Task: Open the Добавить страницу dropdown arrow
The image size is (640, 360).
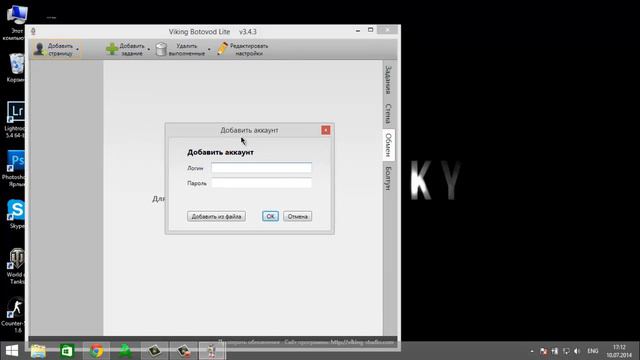Action: pos(78,49)
